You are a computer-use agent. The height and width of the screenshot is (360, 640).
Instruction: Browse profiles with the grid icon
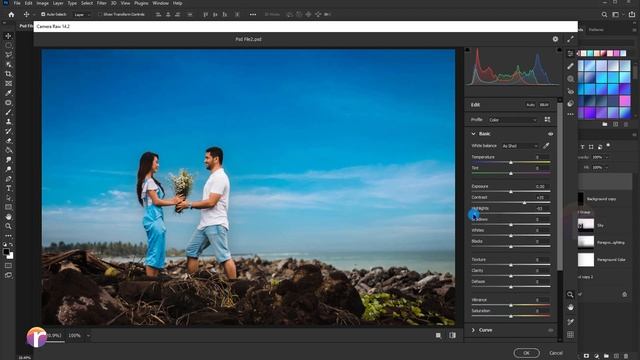pos(547,120)
